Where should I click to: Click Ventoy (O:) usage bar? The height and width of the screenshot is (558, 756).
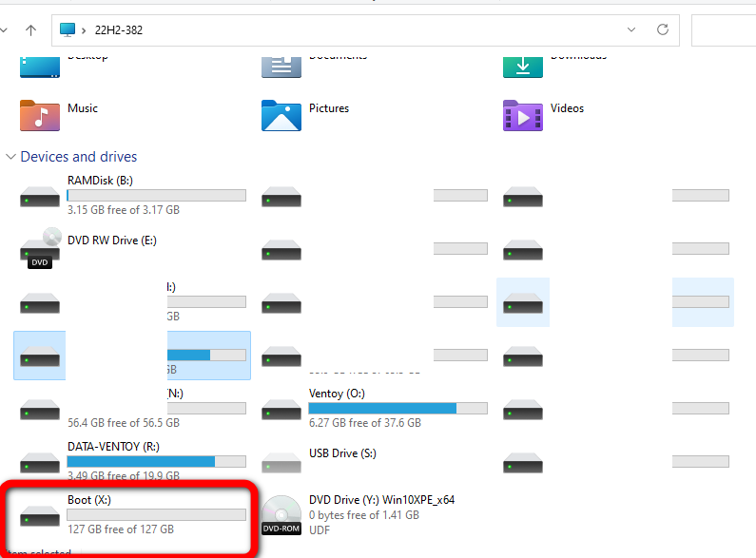(398, 408)
